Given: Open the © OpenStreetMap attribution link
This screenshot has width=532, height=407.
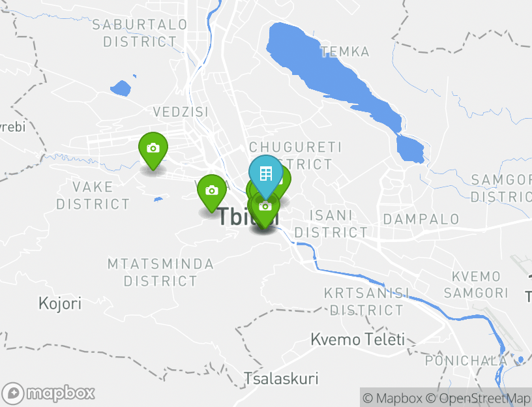Looking at the screenshot, I should (479, 398).
